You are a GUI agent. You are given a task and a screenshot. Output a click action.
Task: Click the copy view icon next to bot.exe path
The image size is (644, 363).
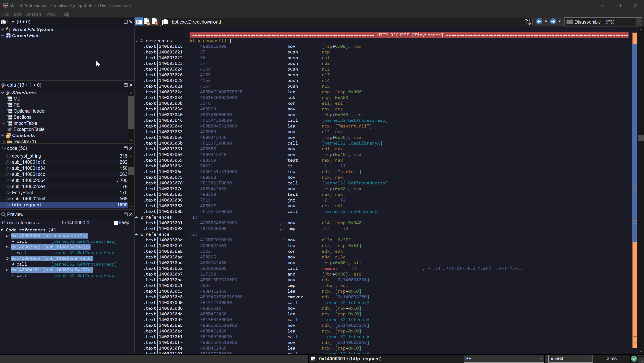coord(165,22)
